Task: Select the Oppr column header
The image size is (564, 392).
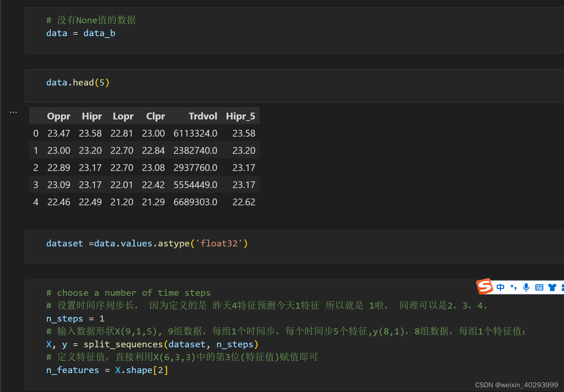Action: (59, 116)
